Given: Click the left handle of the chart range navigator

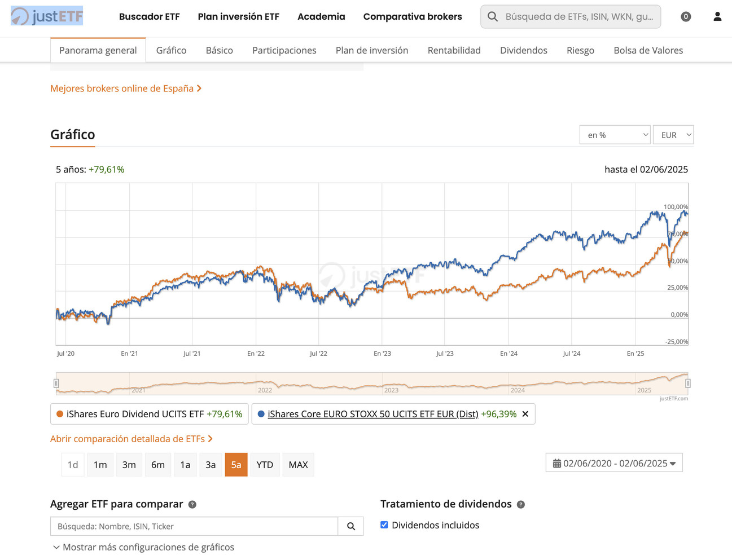Looking at the screenshot, I should click(56, 383).
